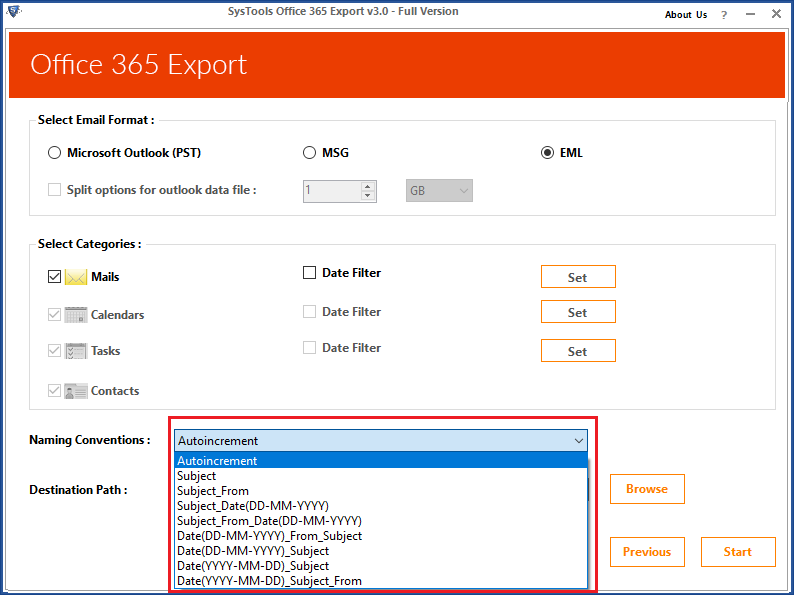
Task: Open the About Us link
Action: point(686,15)
